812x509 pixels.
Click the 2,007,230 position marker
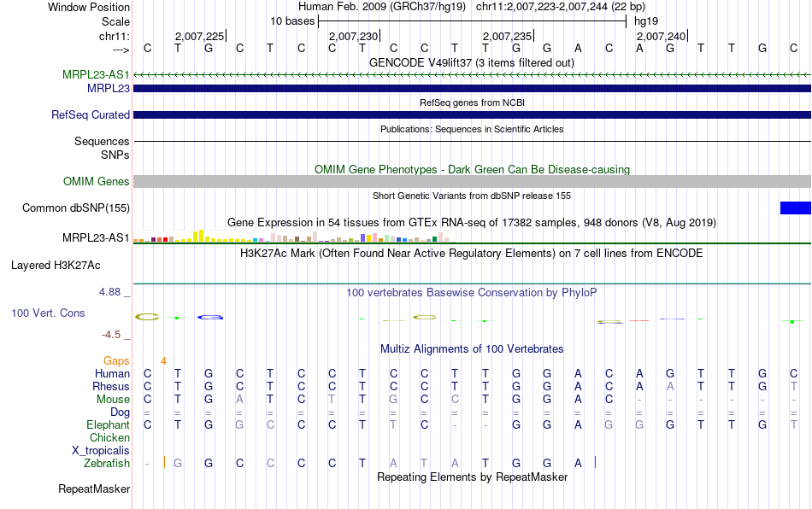354,36
